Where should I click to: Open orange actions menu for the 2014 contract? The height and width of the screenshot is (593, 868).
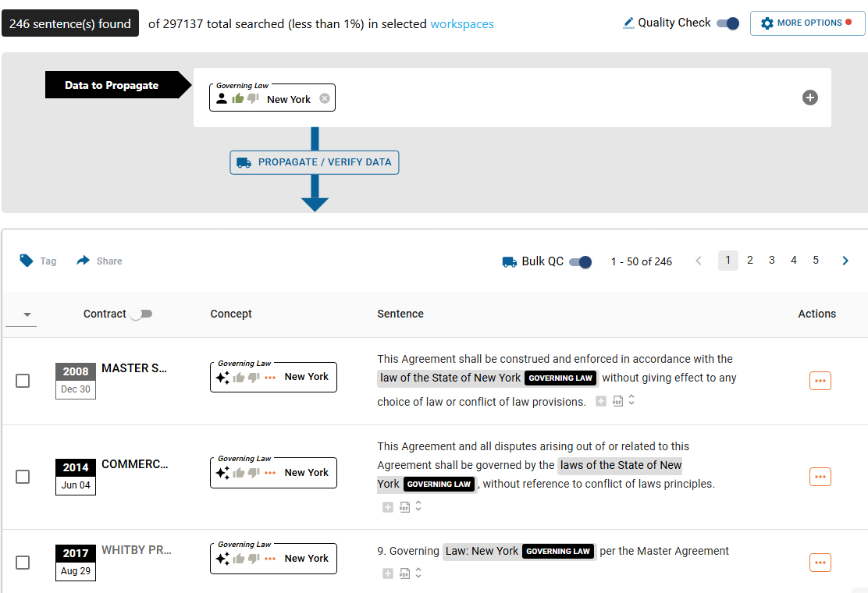click(820, 477)
